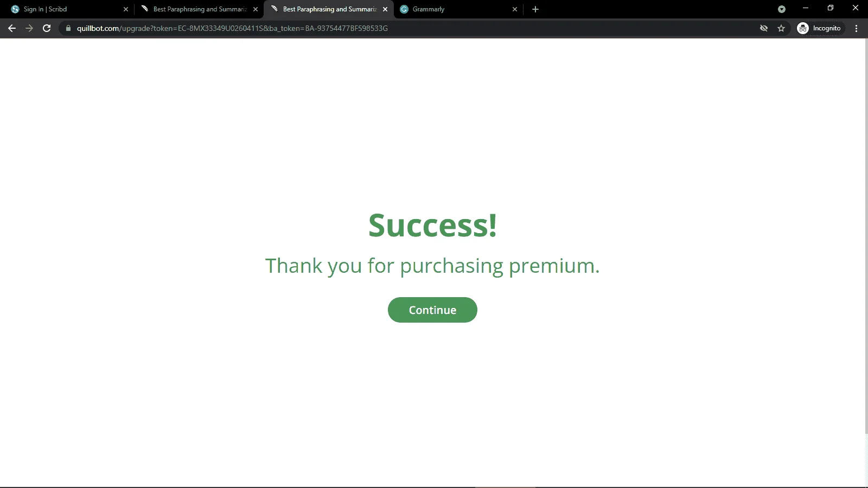Go forward to the next page
Screen dimensions: 868x488
[x=29, y=28]
